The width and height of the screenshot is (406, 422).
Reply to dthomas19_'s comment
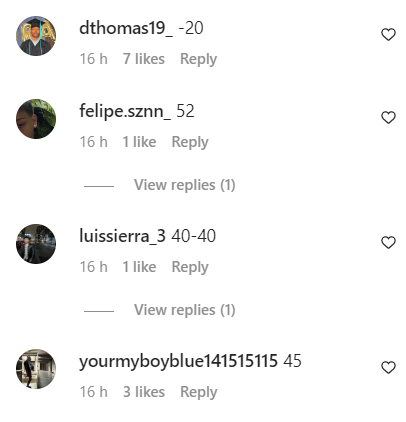tap(198, 59)
